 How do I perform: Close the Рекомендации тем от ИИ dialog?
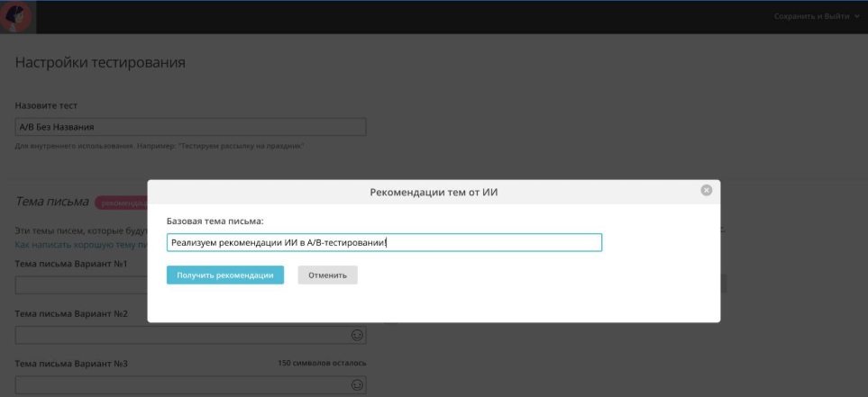tap(706, 190)
